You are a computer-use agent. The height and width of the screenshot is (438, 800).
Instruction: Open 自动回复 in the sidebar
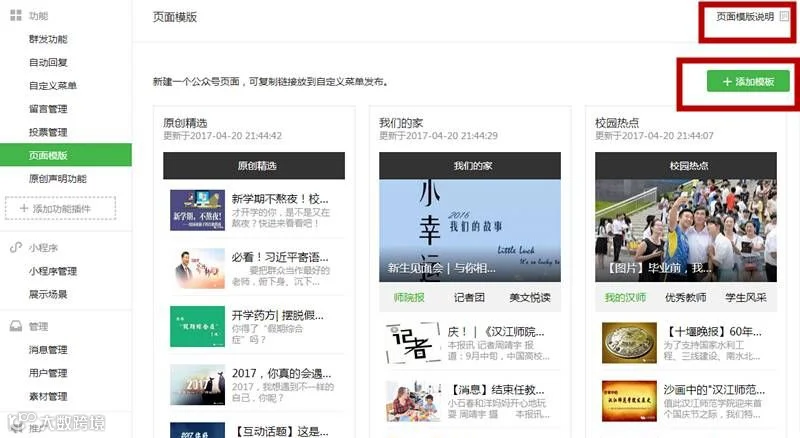[48, 62]
